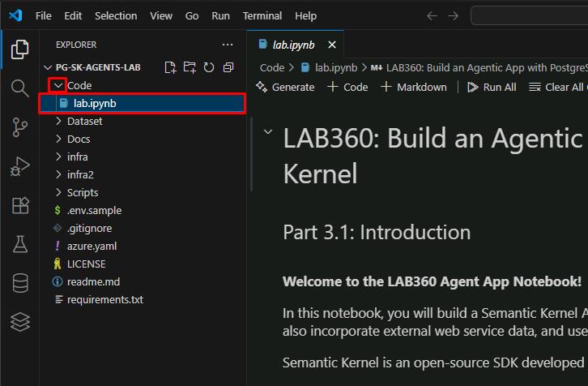The width and height of the screenshot is (588, 386).
Task: Close the lab.ipynb editor tab
Action: 330,45
